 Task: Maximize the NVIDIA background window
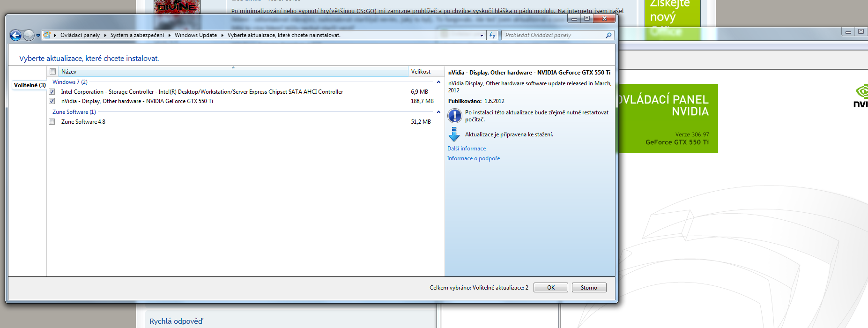(x=861, y=32)
